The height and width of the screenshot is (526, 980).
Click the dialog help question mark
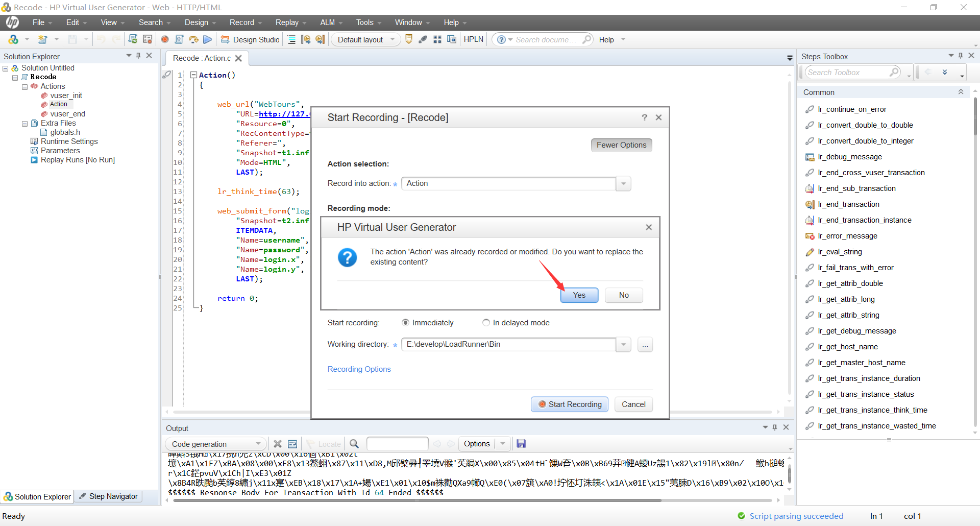pos(645,117)
